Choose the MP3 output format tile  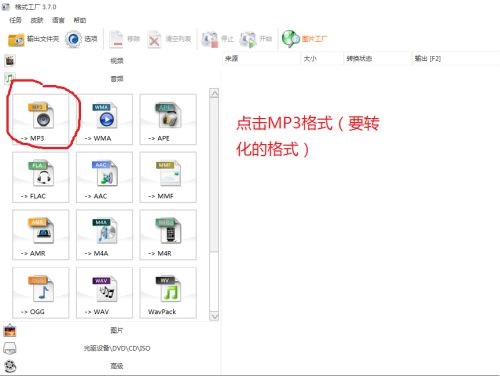pyautogui.click(x=41, y=119)
